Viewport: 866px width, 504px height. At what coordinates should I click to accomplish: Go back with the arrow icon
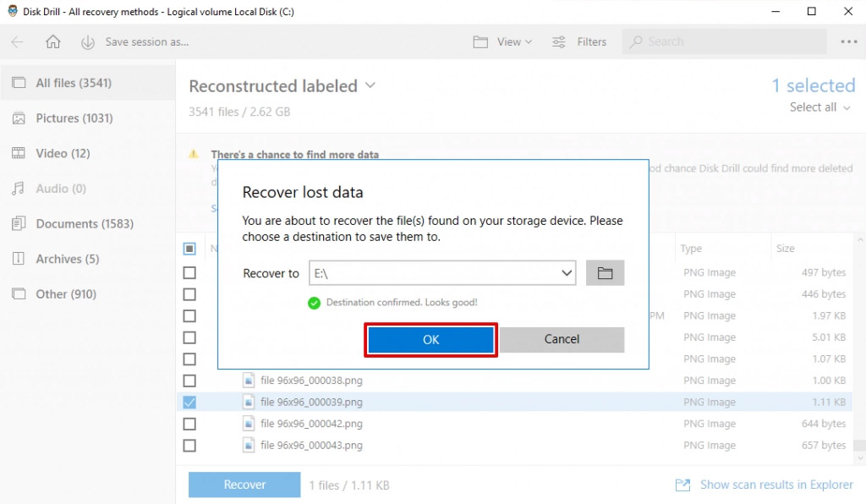point(17,42)
